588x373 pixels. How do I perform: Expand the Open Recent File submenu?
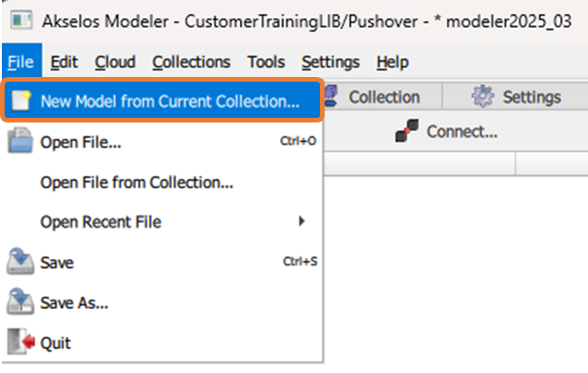click(x=162, y=222)
